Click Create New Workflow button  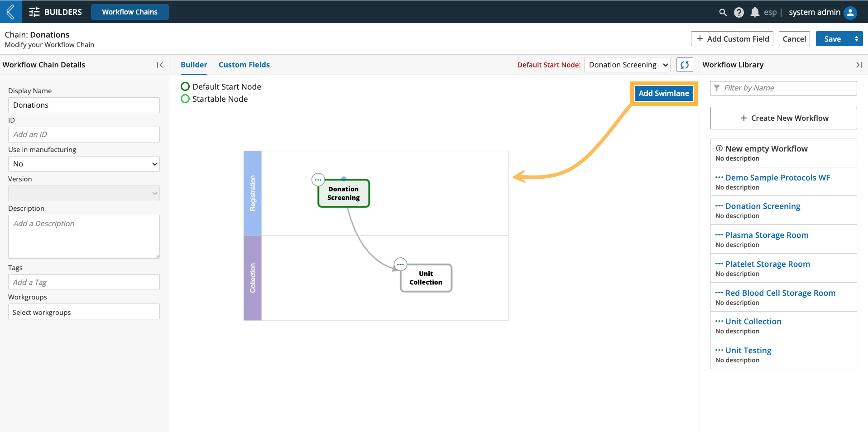click(783, 118)
